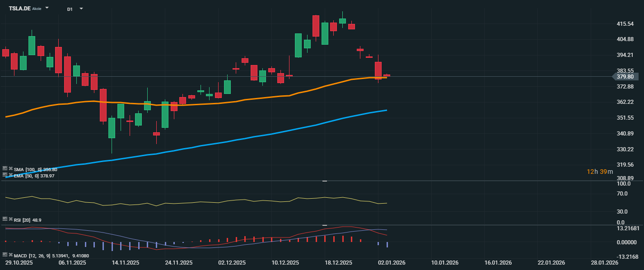Remove the SMA indicator with X
The width and height of the screenshot is (644, 270).
pos(10,168)
